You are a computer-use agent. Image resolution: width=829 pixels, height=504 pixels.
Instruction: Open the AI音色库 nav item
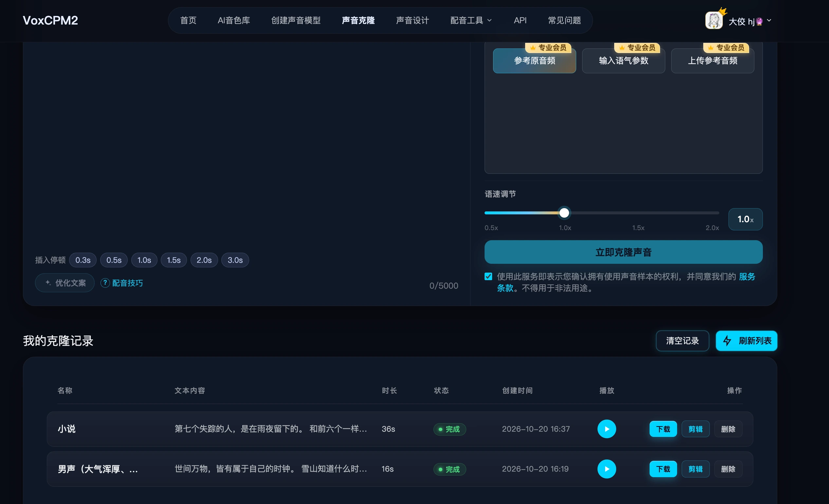(234, 21)
